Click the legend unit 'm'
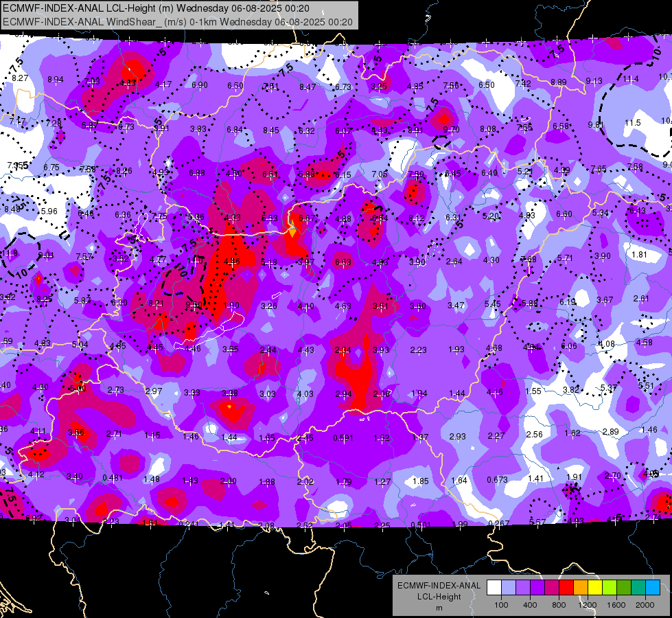Image resolution: width=672 pixels, height=618 pixels. click(x=439, y=608)
